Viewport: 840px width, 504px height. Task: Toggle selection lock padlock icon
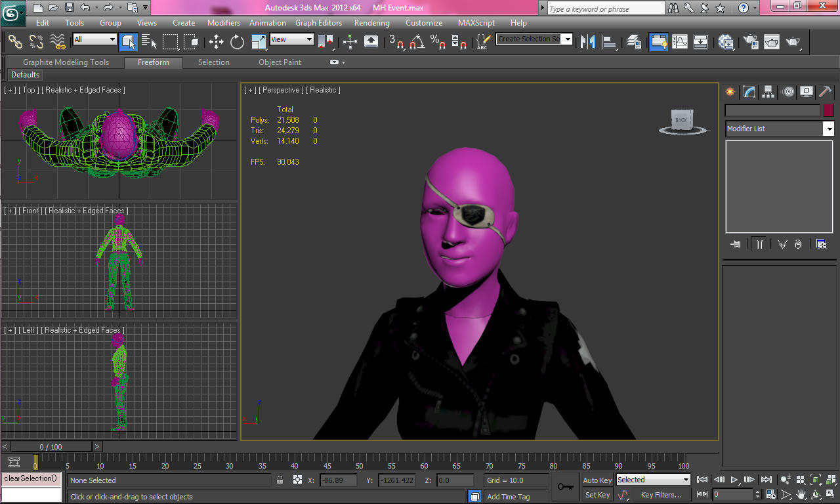click(280, 480)
